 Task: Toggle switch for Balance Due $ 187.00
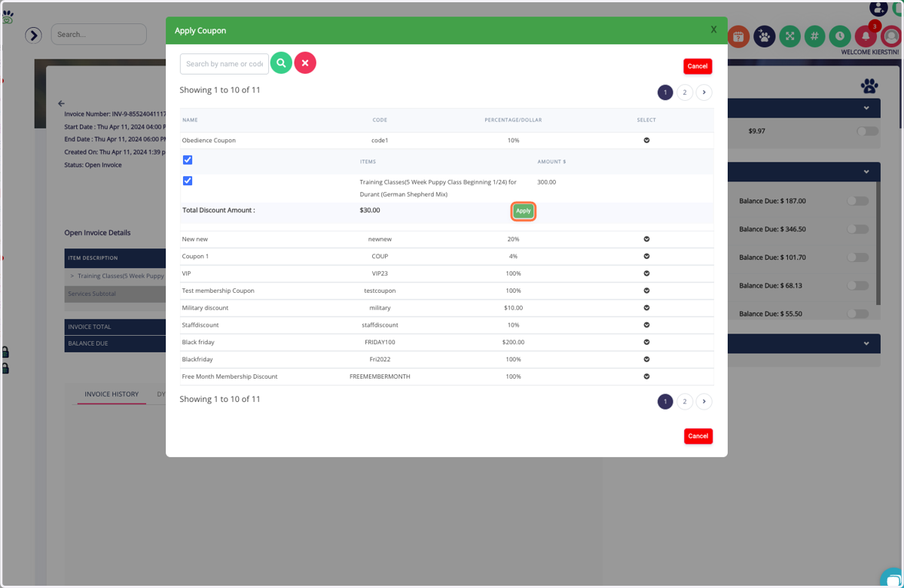tap(858, 201)
